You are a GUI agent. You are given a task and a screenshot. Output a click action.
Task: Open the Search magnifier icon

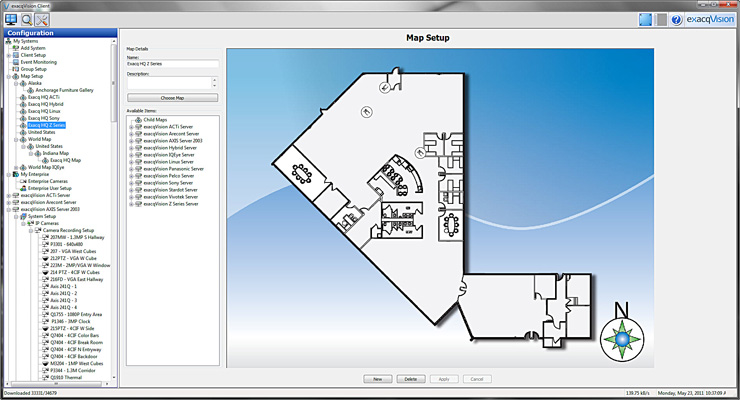26,19
